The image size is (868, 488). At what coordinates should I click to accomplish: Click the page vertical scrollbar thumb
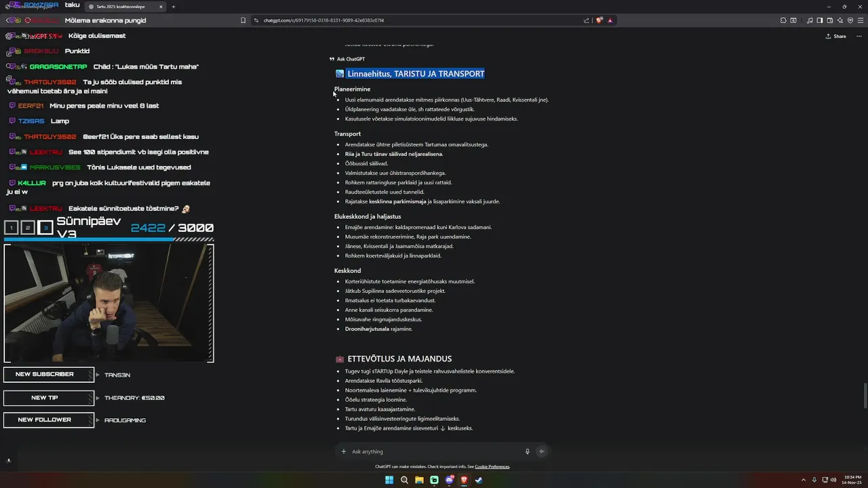point(865,395)
